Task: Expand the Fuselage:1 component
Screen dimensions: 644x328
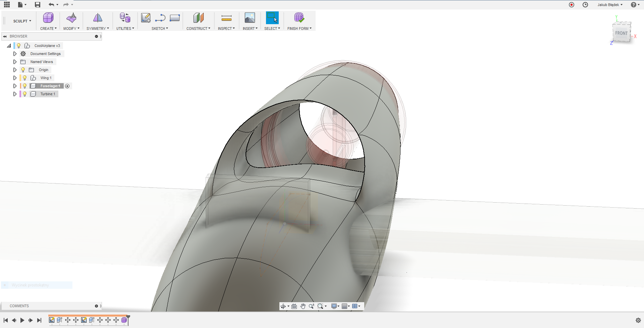Action: [15, 86]
